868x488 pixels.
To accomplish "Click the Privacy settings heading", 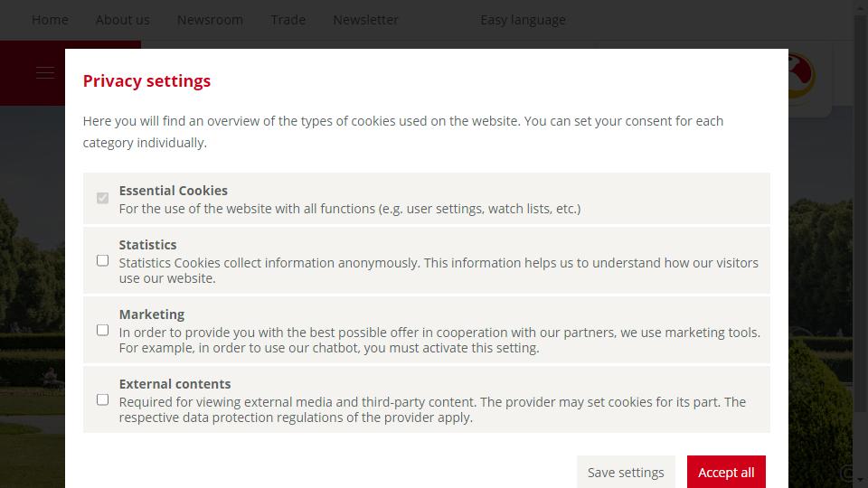I will click(146, 80).
